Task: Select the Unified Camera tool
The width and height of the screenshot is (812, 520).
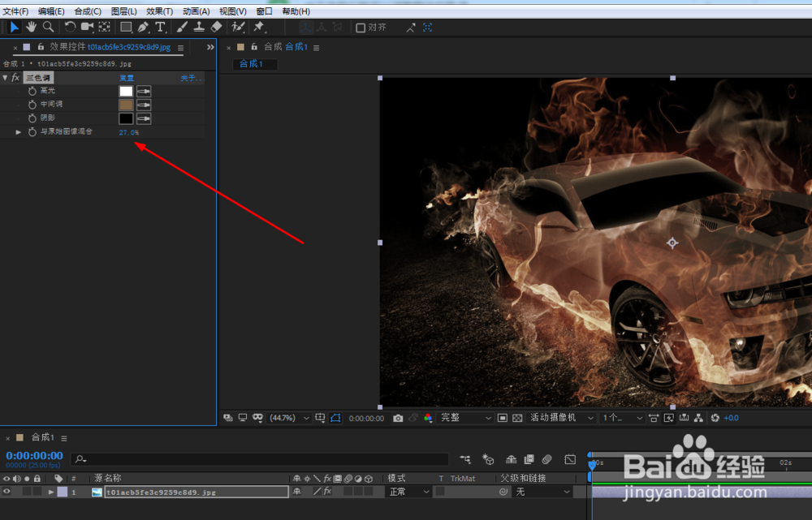Action: coord(88,27)
